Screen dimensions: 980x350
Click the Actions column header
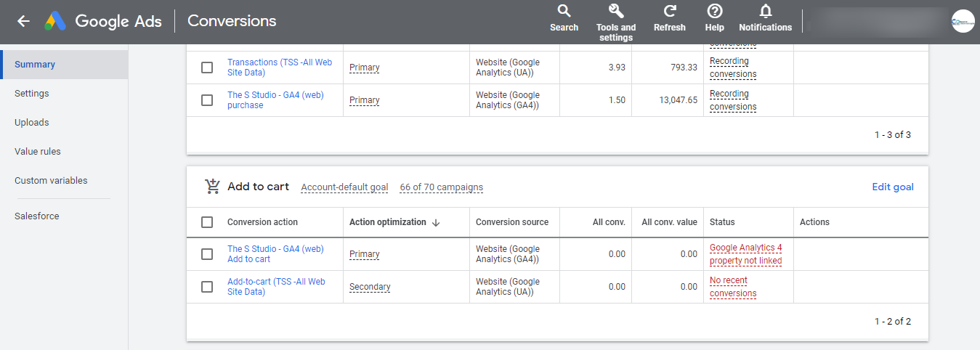(814, 222)
